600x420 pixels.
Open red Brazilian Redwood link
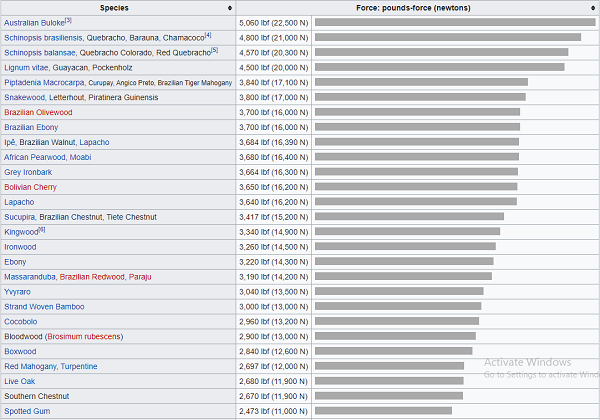[92, 277]
